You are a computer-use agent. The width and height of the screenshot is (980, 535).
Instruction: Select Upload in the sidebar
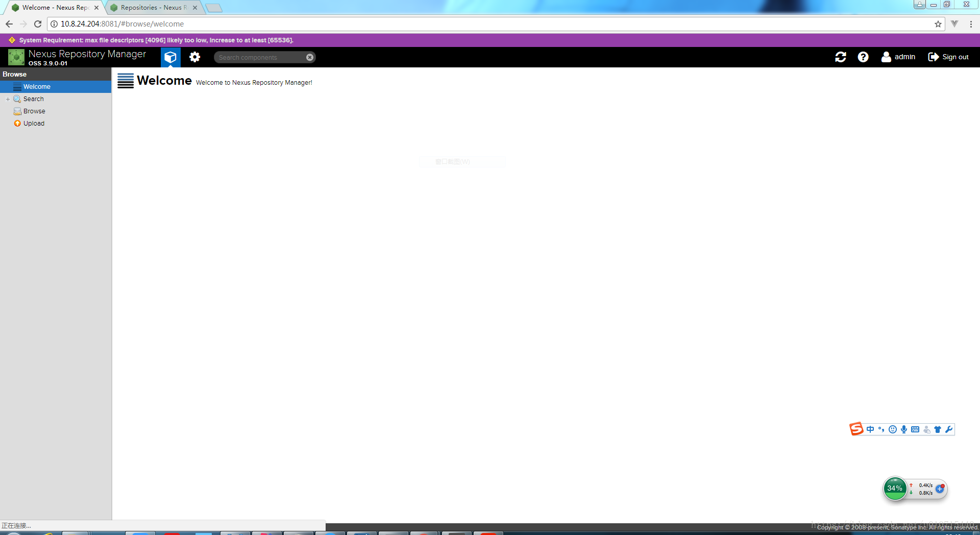(34, 124)
